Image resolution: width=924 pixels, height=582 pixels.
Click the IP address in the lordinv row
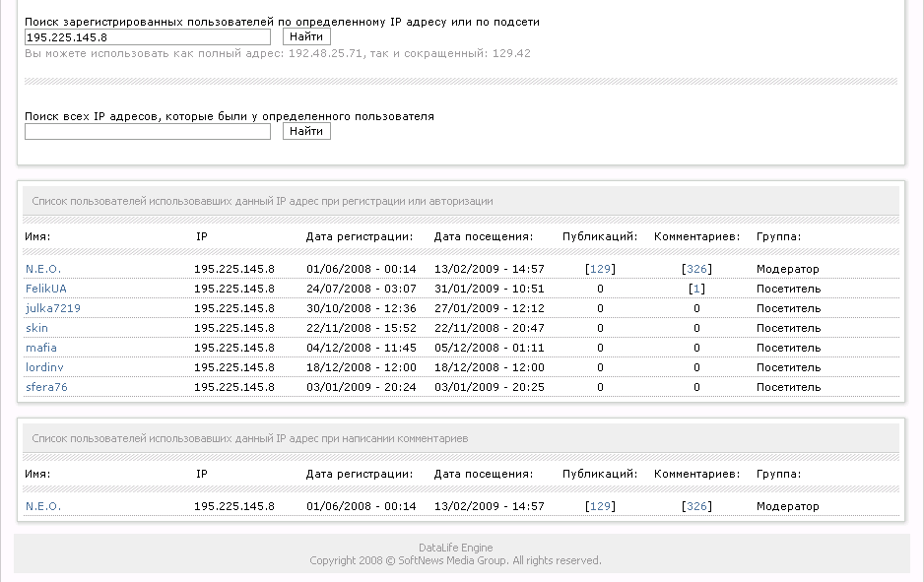click(233, 367)
